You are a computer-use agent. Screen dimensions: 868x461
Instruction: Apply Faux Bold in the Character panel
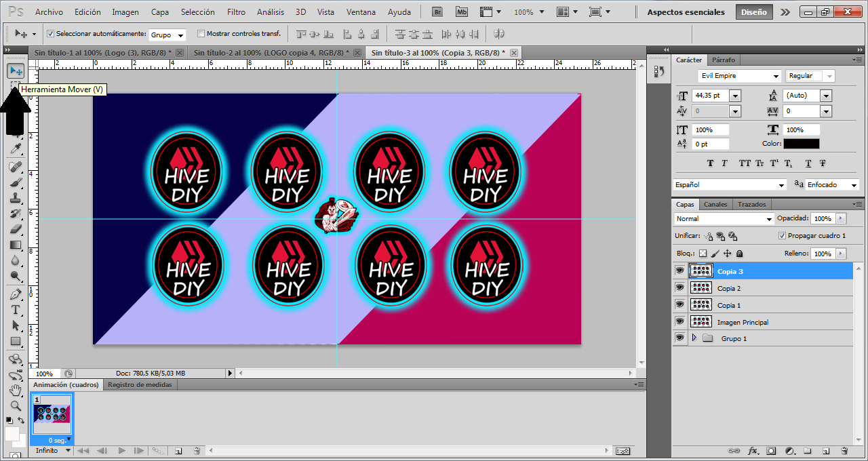point(711,163)
